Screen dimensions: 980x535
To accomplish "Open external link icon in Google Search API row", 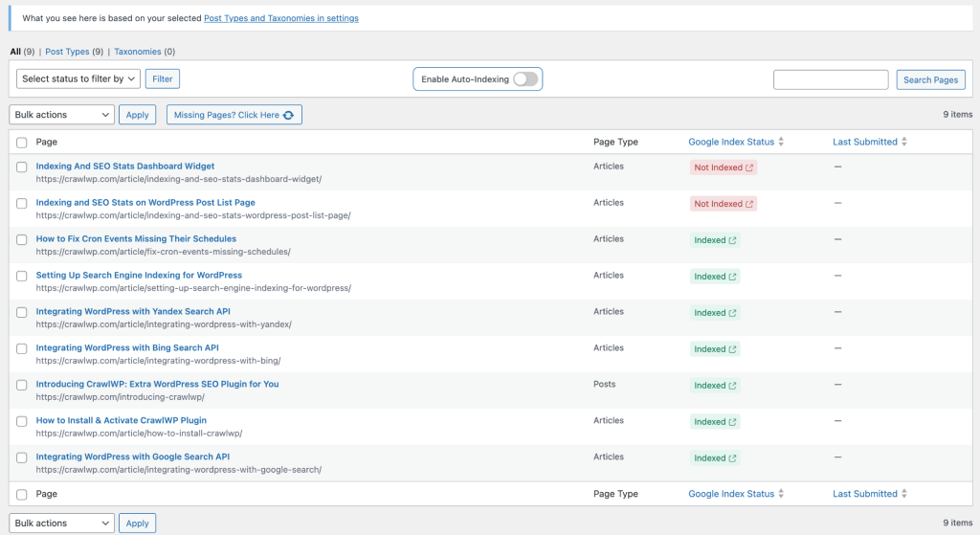I will pos(732,458).
